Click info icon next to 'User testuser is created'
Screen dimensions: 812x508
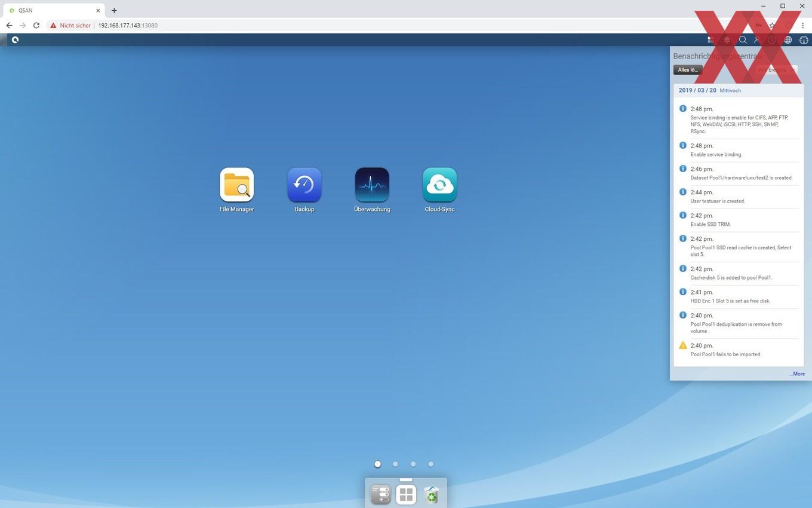tap(683, 192)
